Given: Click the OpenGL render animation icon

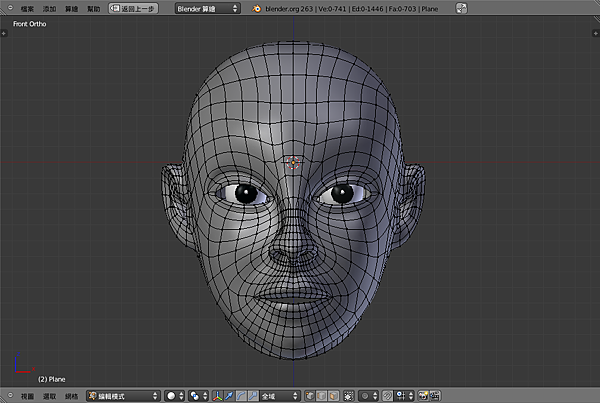Looking at the screenshot, I should [x=435, y=395].
